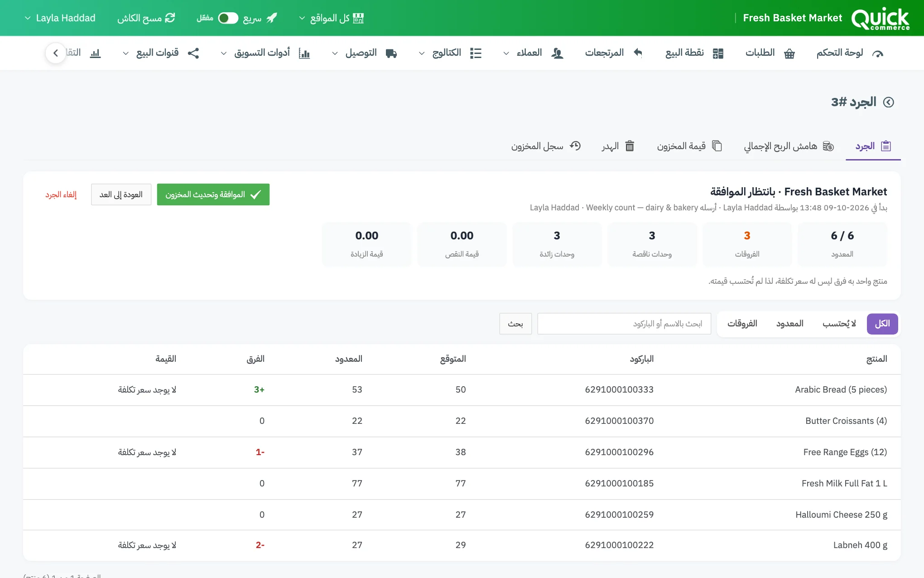The image size is (924, 578).
Task: Click the back arrow next to الجرد #3
Action: coord(889,102)
